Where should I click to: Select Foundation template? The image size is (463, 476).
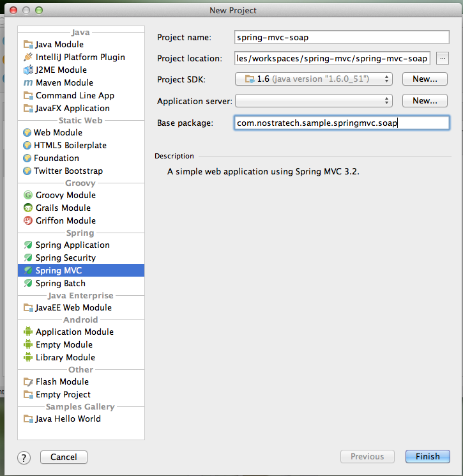(81, 158)
